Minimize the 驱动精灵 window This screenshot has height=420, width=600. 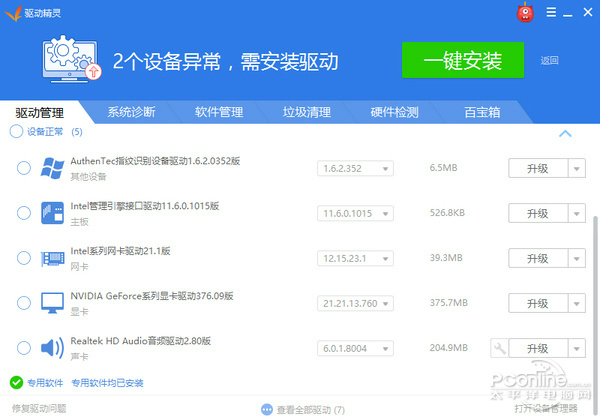(568, 13)
